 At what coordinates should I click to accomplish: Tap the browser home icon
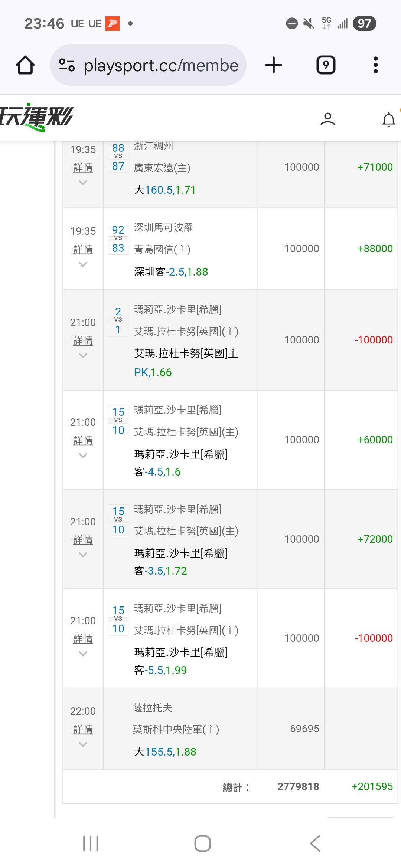point(25,65)
